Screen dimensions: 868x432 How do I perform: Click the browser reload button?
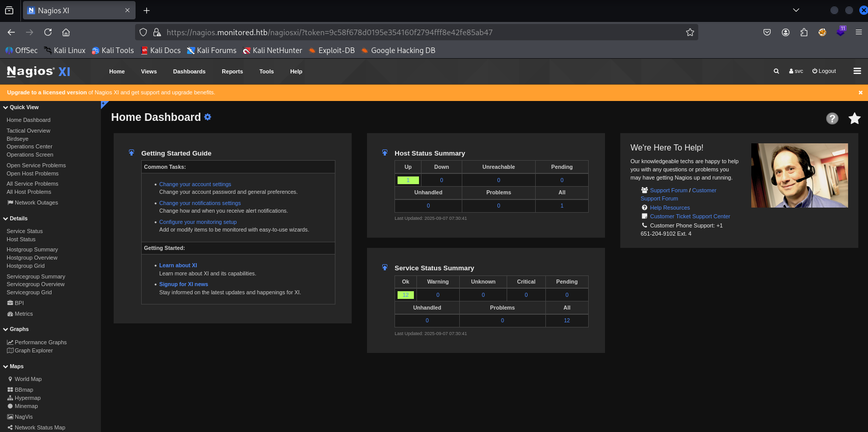pos(48,32)
